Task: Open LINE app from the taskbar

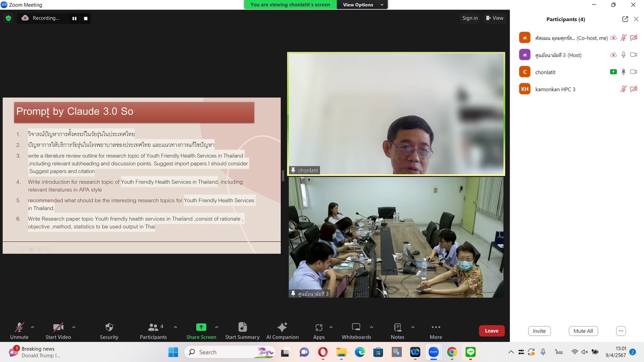Action: pos(470,352)
